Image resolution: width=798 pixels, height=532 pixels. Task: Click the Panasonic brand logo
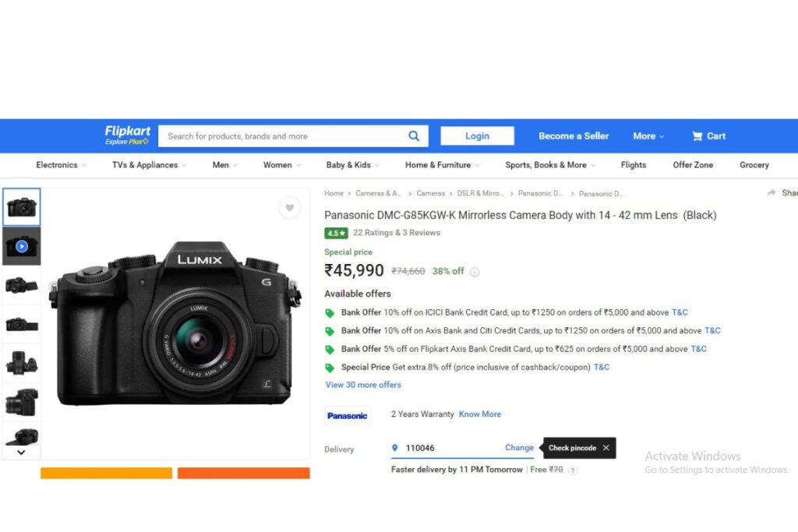point(347,415)
